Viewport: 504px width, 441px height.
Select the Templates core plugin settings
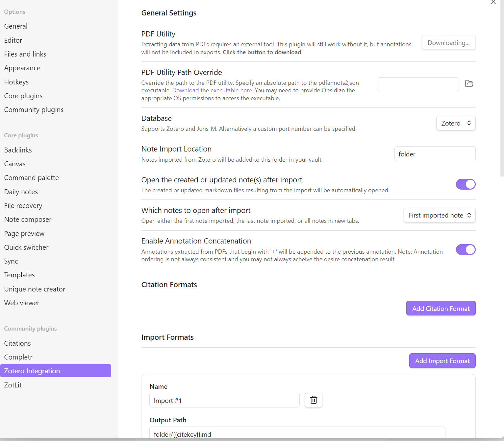(19, 275)
